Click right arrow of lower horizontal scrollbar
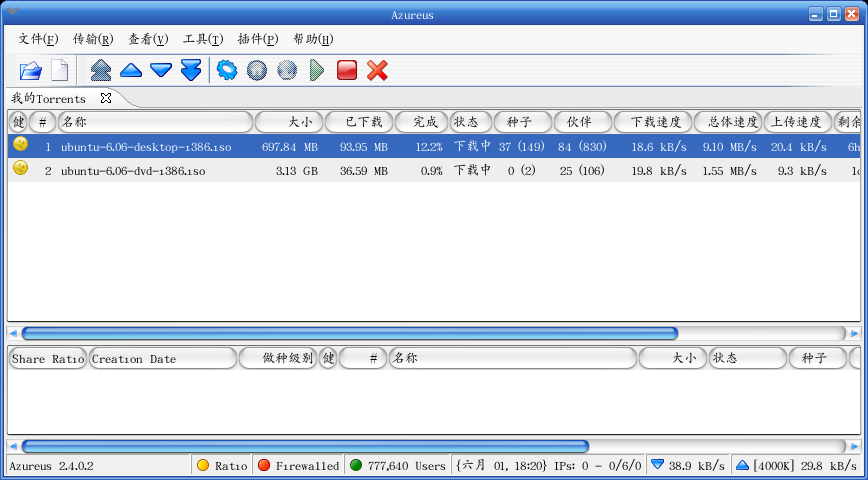The height and width of the screenshot is (480, 868). [x=854, y=446]
